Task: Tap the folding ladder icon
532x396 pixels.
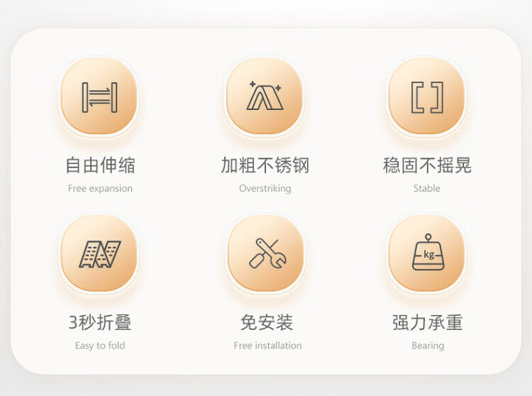Action: pos(100,254)
